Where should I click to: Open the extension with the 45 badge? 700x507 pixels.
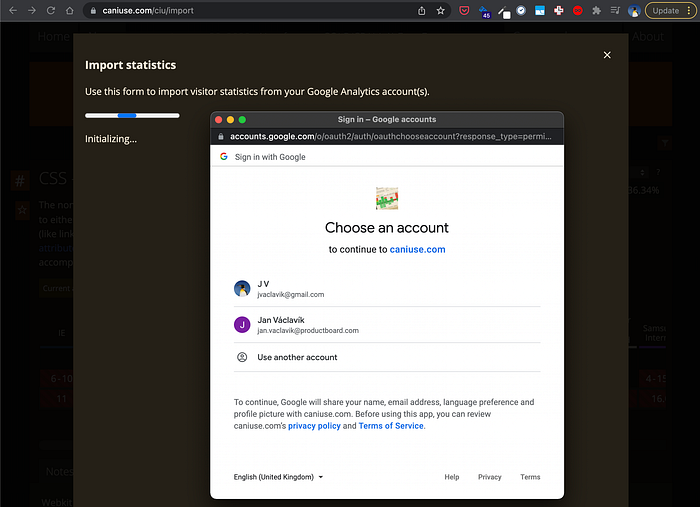tap(484, 12)
